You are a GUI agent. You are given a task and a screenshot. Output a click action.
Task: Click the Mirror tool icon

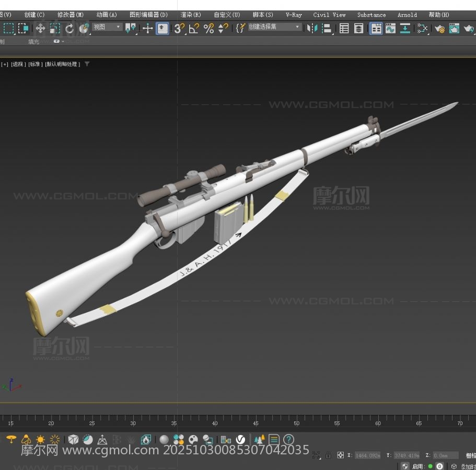click(x=312, y=29)
